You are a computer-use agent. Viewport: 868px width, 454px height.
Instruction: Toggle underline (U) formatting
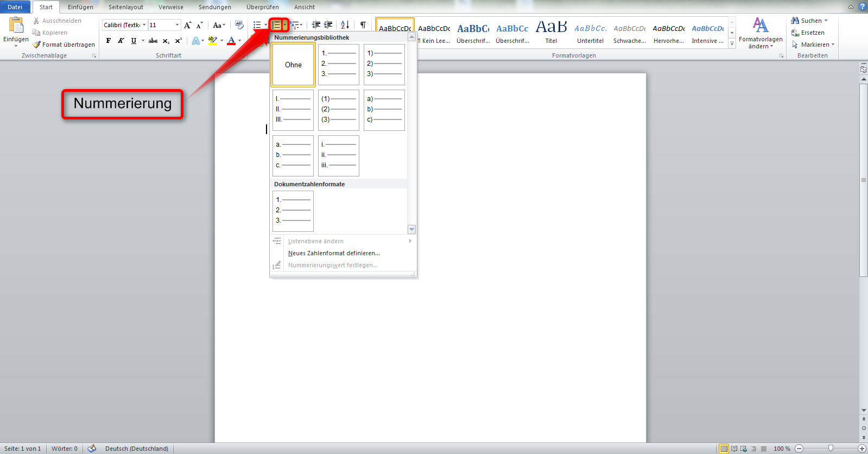pos(134,41)
